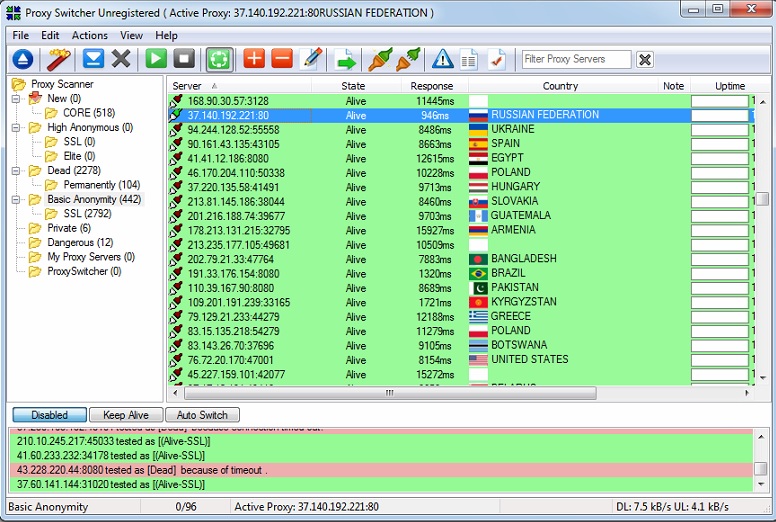Sort by the Server column header
Viewport: 776px width, 522px height.
[240, 86]
